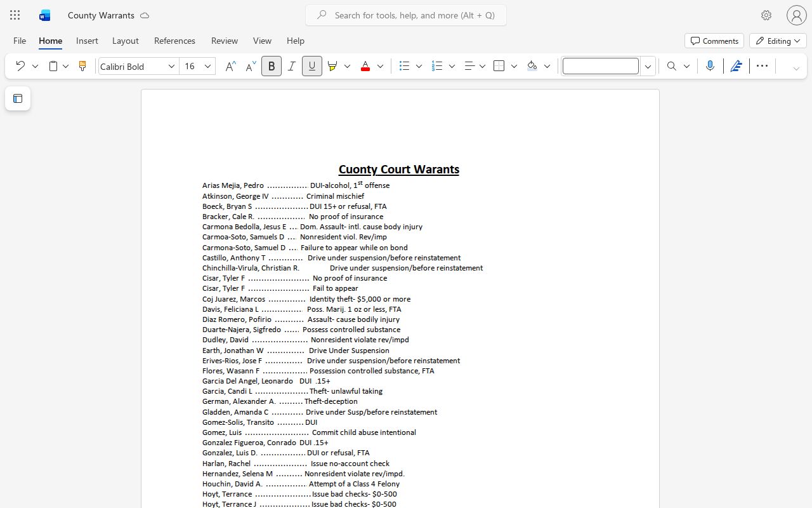Open the navigation pane icon at left
The image size is (812, 508).
18,98
